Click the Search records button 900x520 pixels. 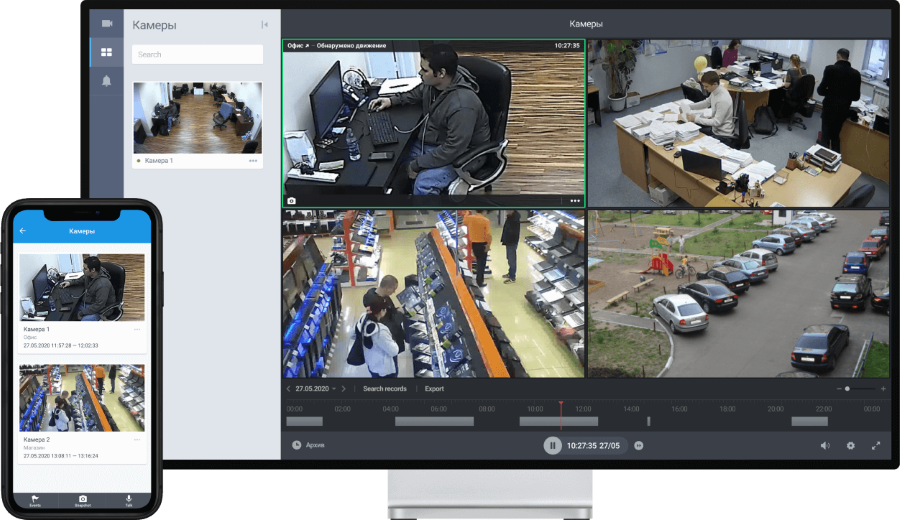[384, 388]
